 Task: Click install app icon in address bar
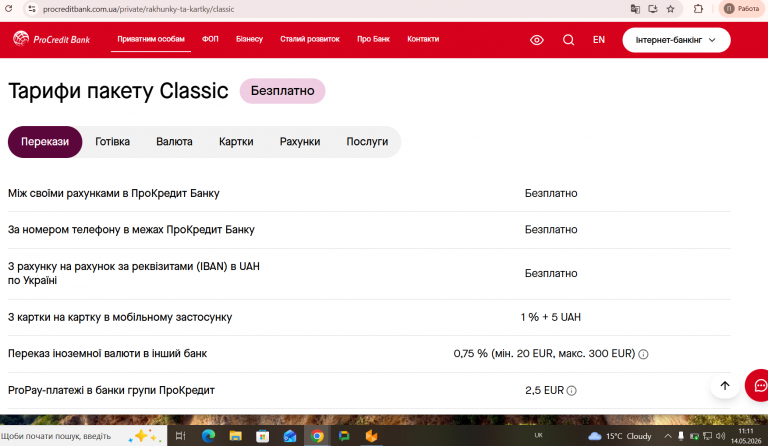tap(652, 9)
